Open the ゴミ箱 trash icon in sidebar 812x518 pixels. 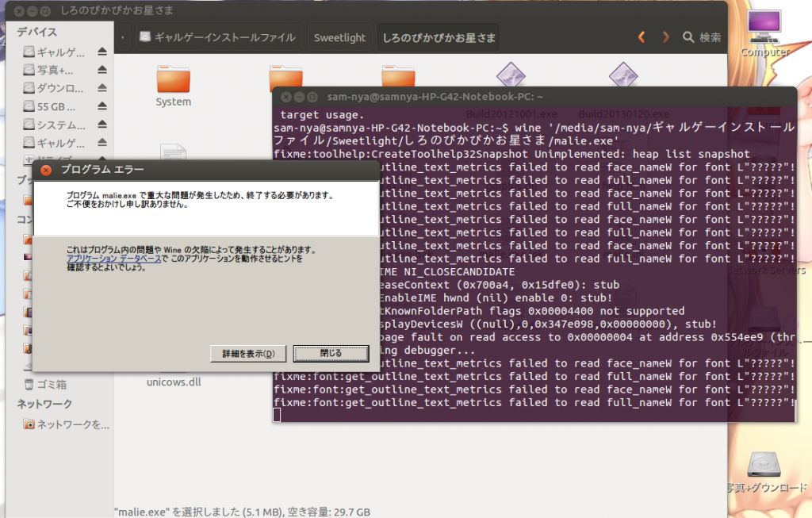point(29,385)
